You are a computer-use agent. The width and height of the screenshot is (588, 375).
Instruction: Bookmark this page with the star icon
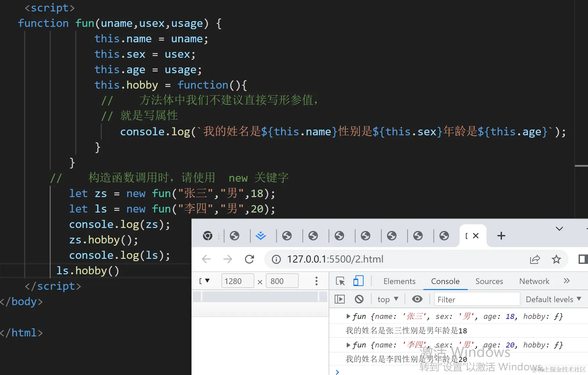(556, 259)
